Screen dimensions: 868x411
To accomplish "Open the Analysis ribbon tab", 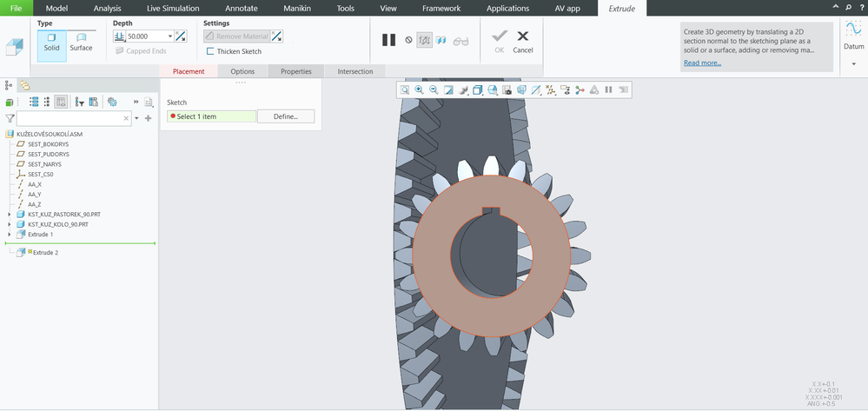I will pyautogui.click(x=108, y=9).
